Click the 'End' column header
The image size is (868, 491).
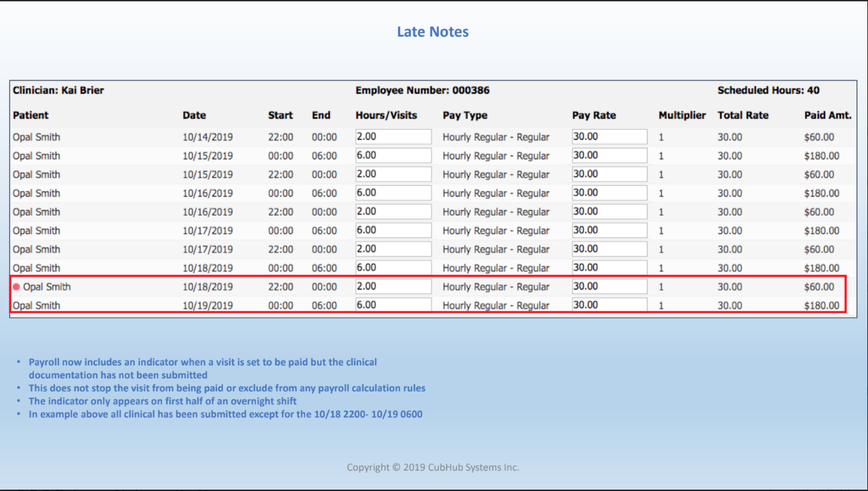321,115
